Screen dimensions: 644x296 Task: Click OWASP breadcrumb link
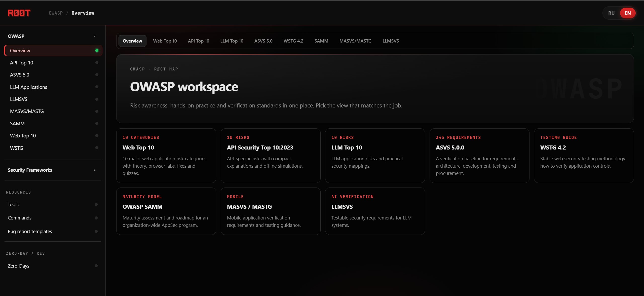[x=56, y=13]
